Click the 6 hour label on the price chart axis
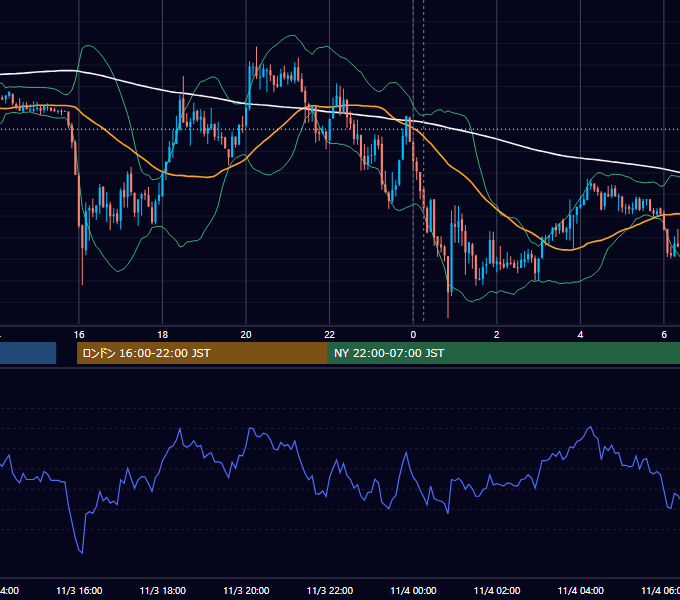 click(x=664, y=335)
